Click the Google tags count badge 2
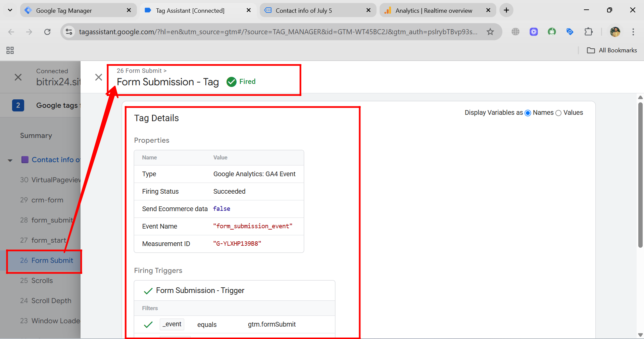Image resolution: width=644 pixels, height=339 pixels. pyautogui.click(x=18, y=105)
